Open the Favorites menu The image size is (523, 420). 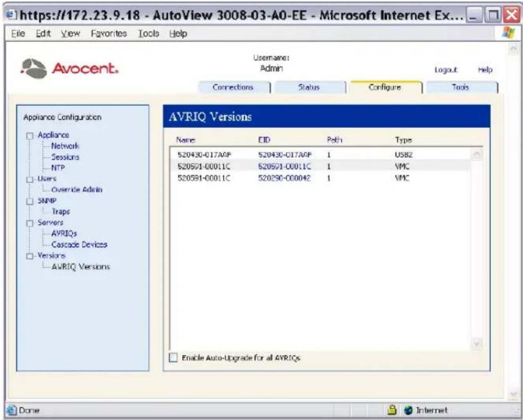(x=108, y=34)
